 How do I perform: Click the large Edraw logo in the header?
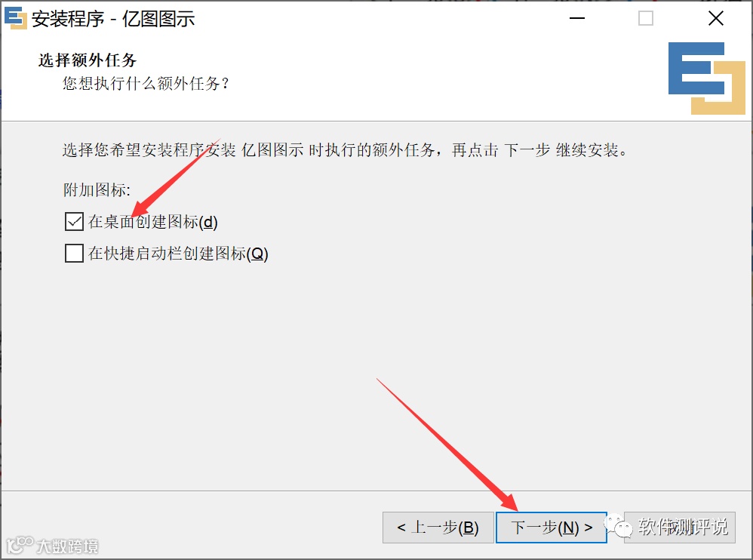pos(707,78)
